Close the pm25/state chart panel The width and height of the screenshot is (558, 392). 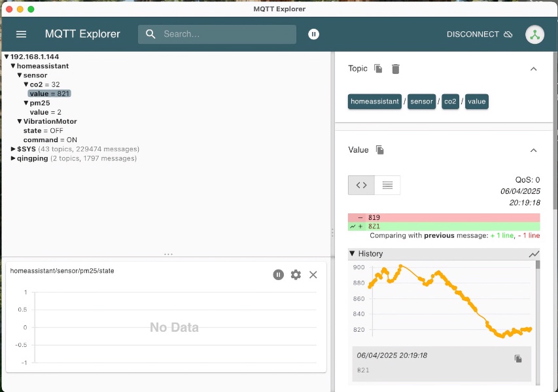coord(313,274)
